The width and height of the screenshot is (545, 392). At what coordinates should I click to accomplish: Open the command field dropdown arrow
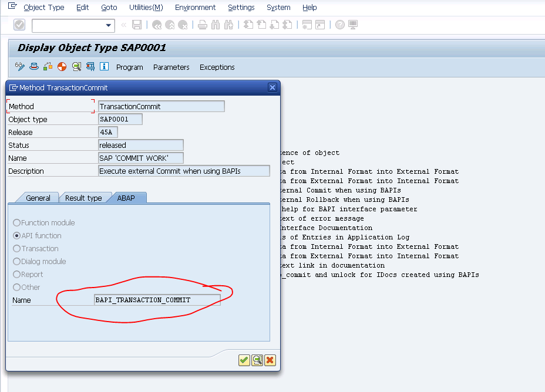click(107, 26)
